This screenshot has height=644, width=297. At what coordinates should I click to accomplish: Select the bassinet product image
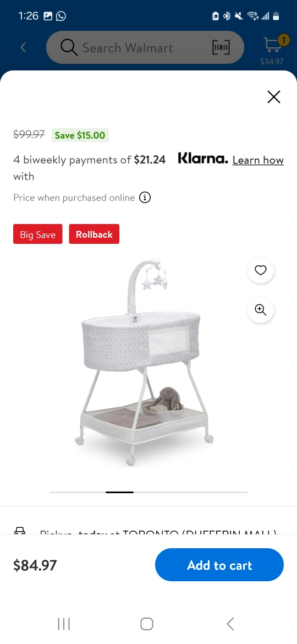[143, 363]
